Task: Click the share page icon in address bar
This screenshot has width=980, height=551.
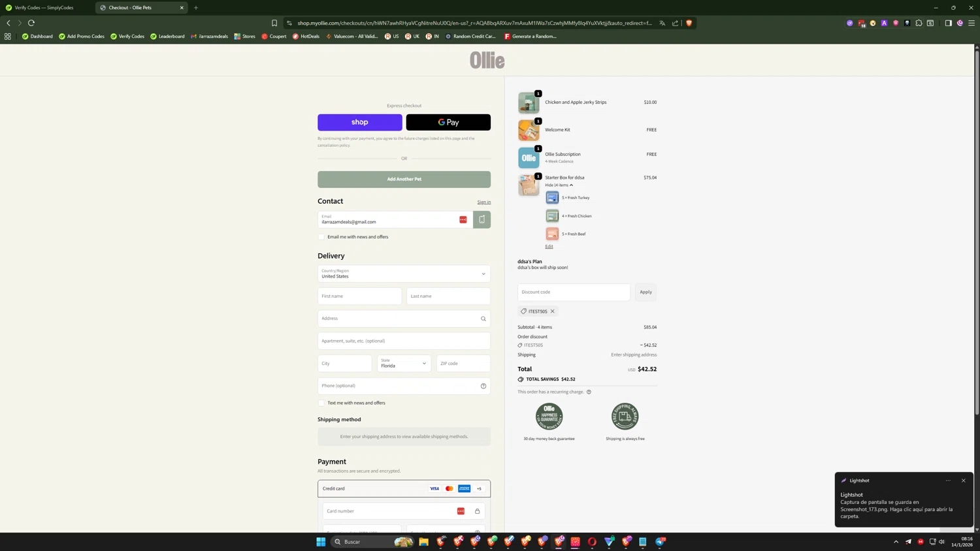Action: [x=676, y=23]
